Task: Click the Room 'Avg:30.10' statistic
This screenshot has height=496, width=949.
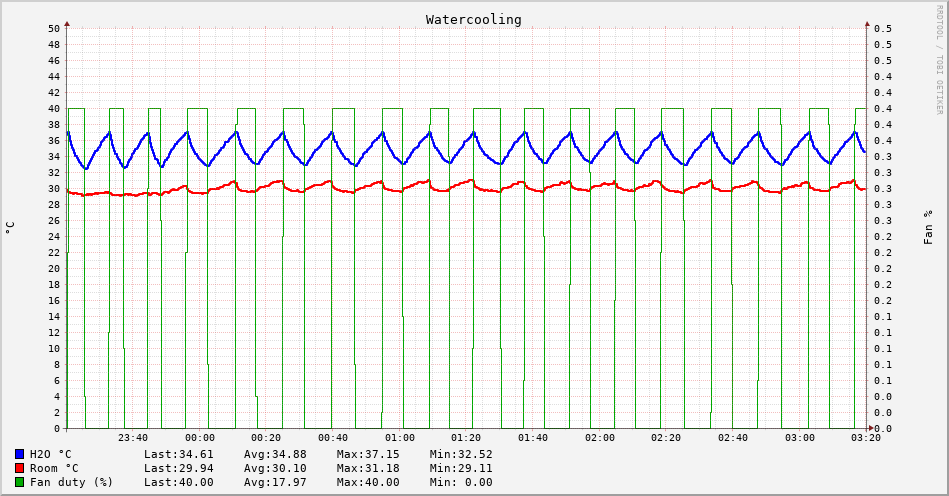Action: tap(275, 468)
